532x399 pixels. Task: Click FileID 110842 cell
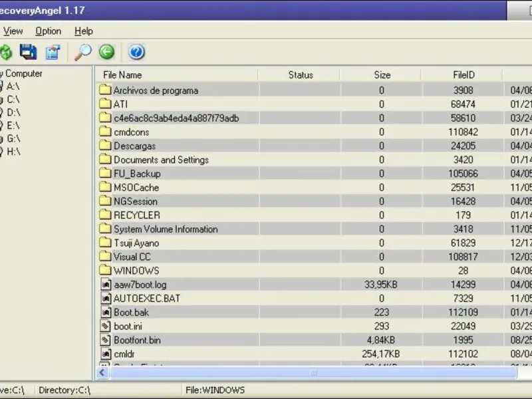463,132
